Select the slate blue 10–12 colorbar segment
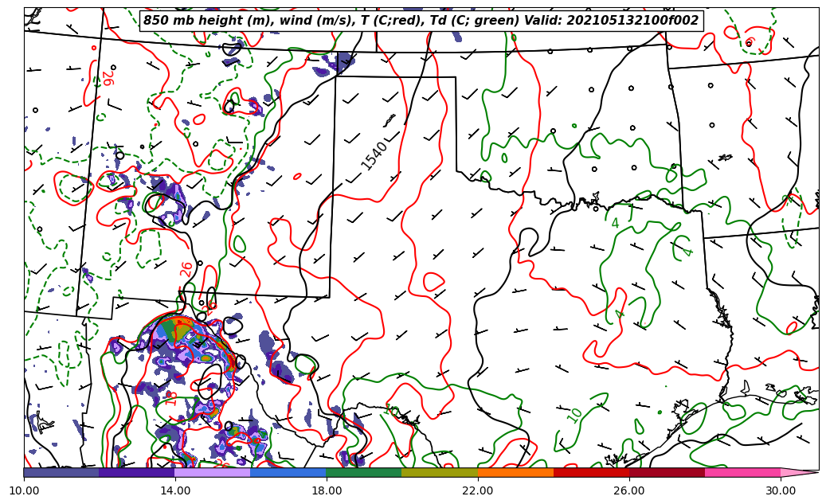The image size is (826, 504). pyautogui.click(x=61, y=472)
